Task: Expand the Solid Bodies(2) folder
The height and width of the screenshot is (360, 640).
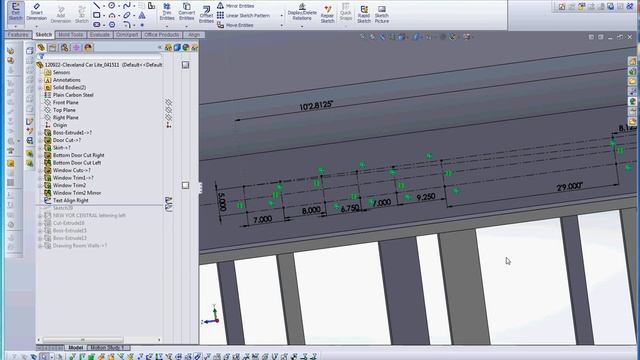Action: pyautogui.click(x=40, y=87)
